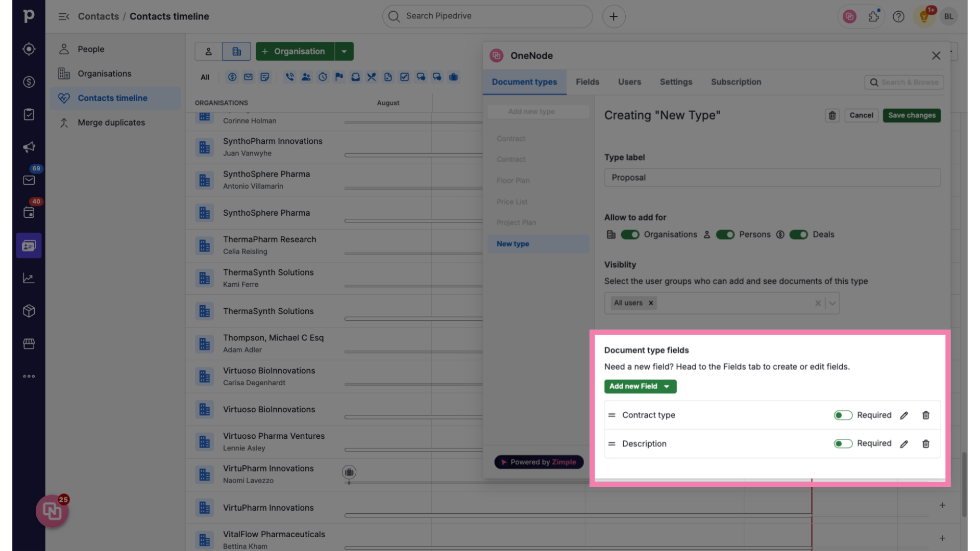Select New type in document types list
Viewport: 980px width, 551px height.
538,244
